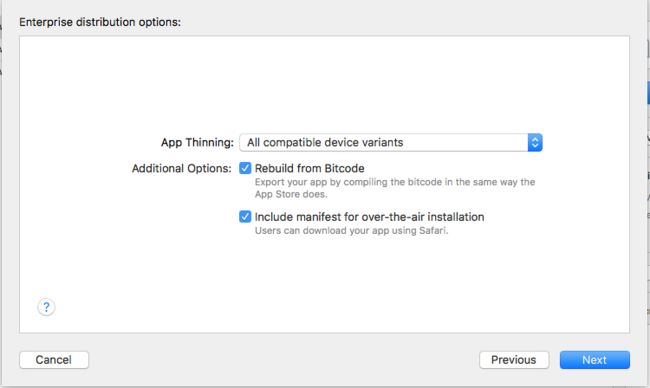Click the App Store does text line

(291, 194)
